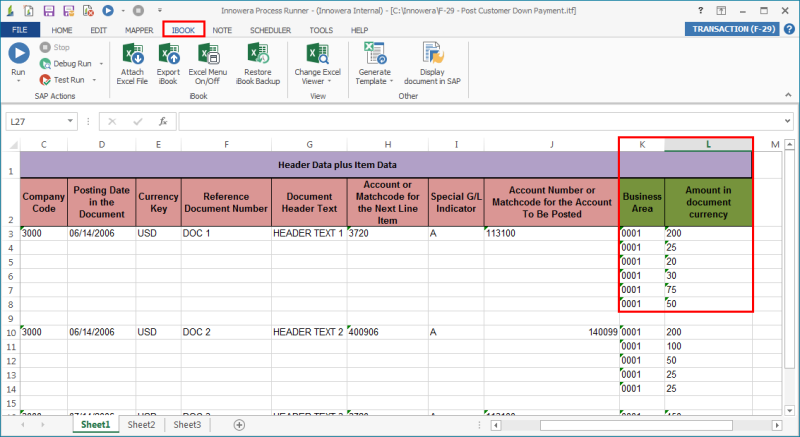Click the FILE button

[20, 30]
